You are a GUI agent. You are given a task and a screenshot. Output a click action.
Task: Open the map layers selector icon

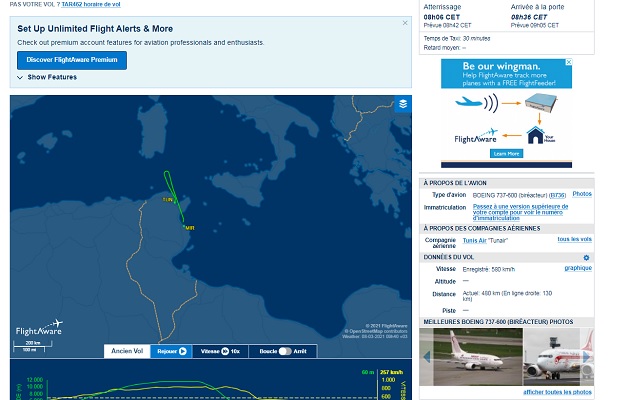(x=403, y=103)
